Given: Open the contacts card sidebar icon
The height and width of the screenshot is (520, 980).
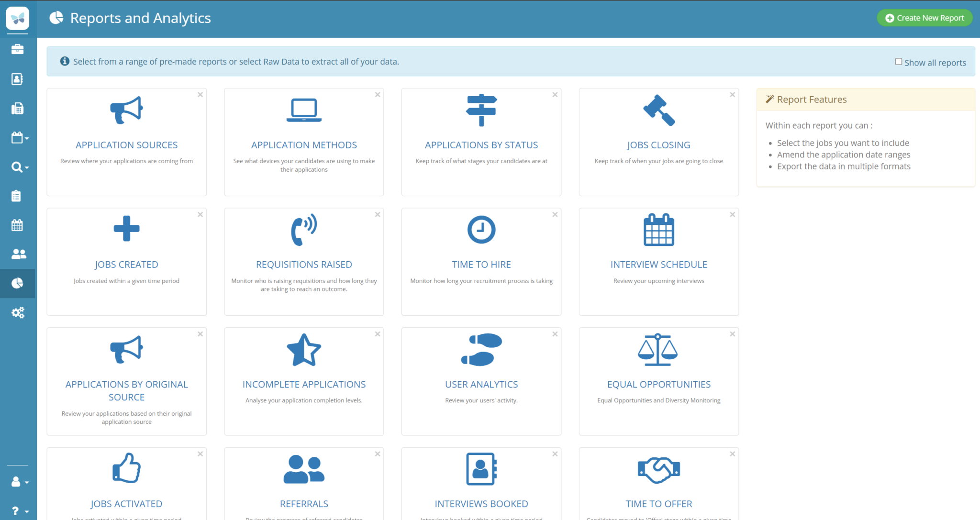Looking at the screenshot, I should point(17,79).
